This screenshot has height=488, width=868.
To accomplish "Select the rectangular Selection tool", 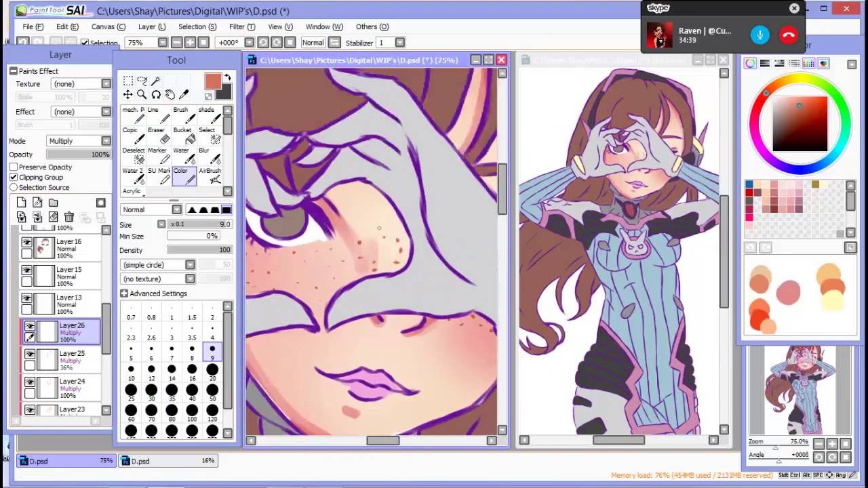I will pyautogui.click(x=127, y=81).
